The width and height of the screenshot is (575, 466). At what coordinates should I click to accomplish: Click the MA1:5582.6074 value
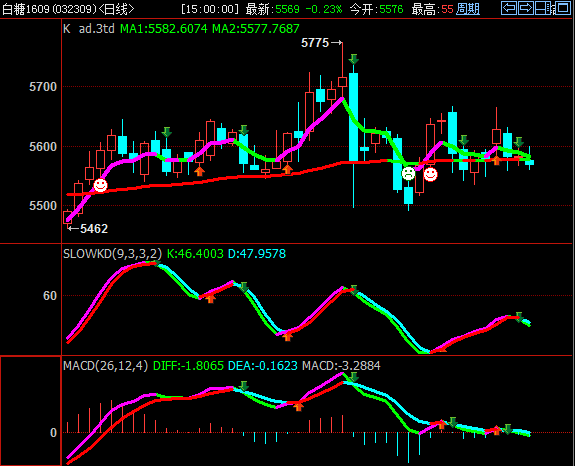coord(164,29)
